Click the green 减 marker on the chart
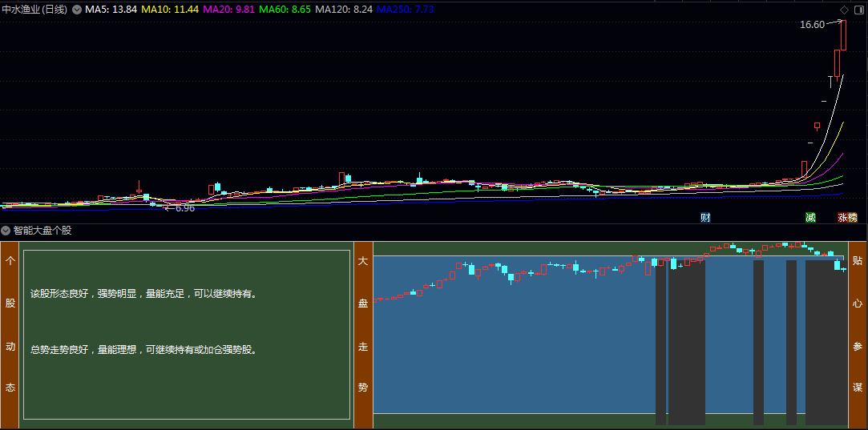The width and height of the screenshot is (868, 430). pos(810,218)
